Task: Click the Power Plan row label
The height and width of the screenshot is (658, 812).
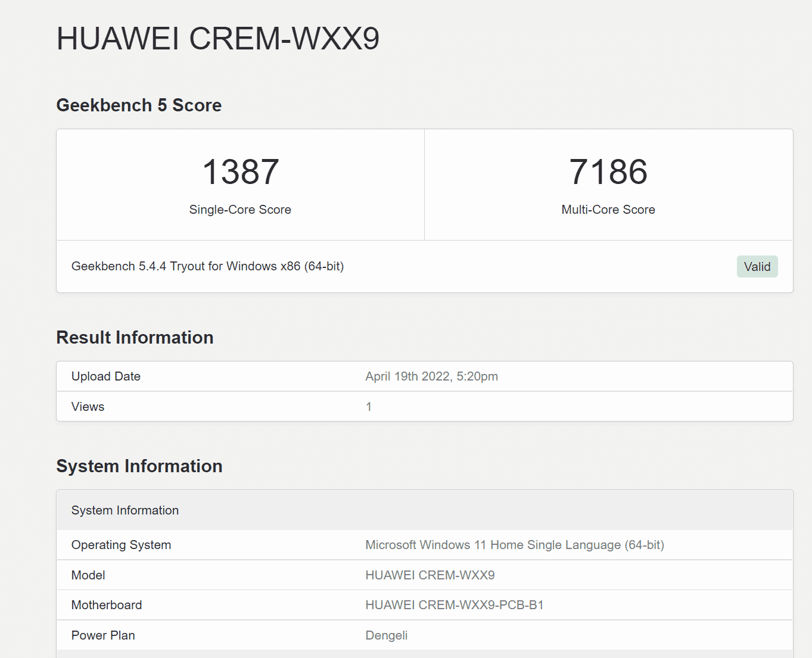Action: [x=103, y=635]
